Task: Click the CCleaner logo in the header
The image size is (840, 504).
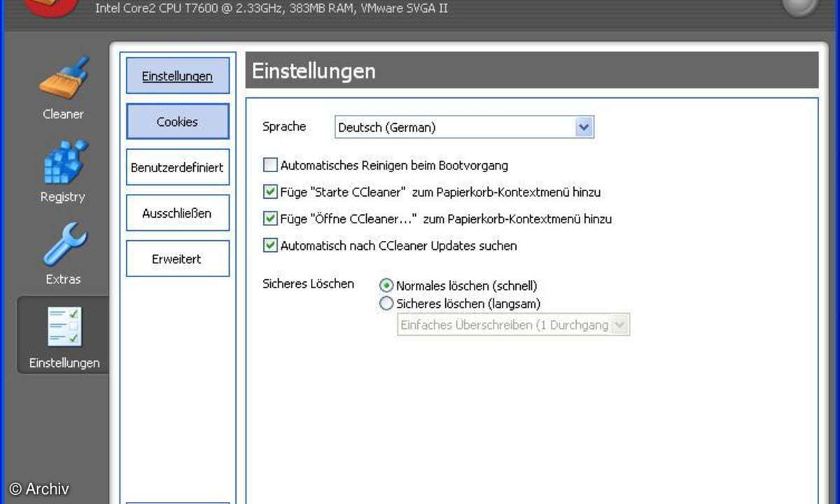Action: coord(49,7)
